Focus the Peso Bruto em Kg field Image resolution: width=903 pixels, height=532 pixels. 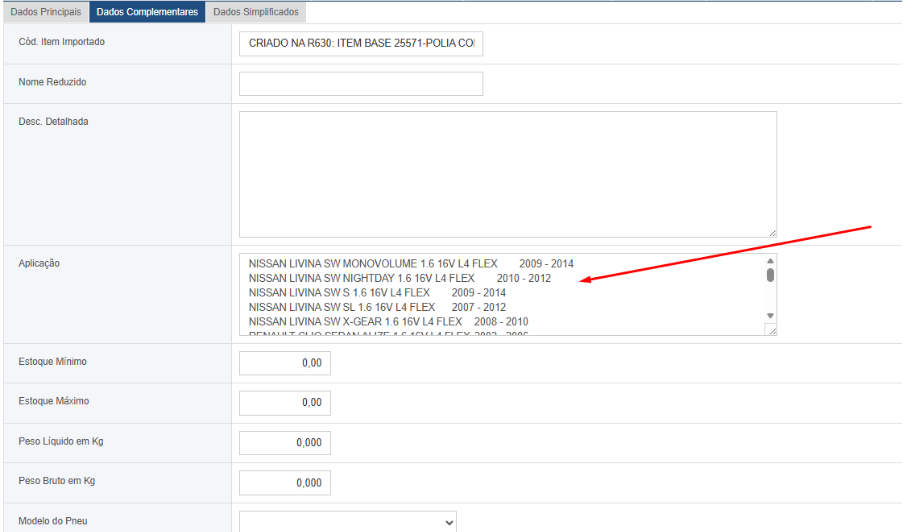tap(285, 483)
